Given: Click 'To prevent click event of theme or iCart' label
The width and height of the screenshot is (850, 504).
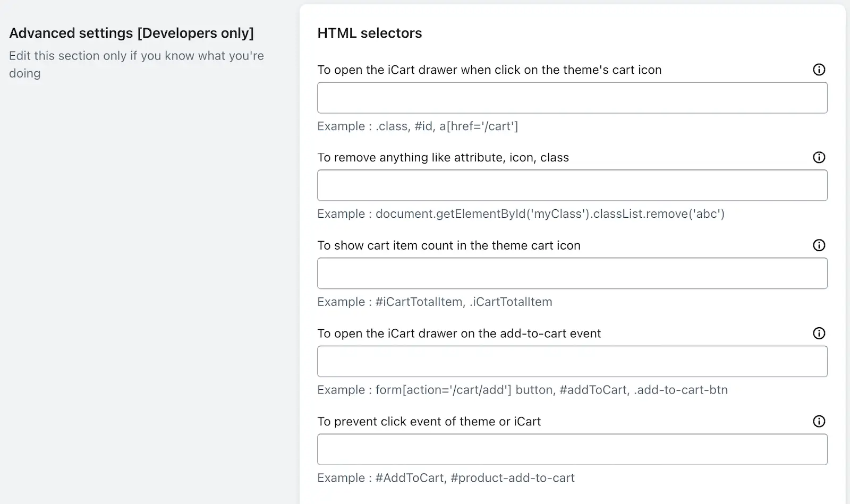Looking at the screenshot, I should [429, 422].
